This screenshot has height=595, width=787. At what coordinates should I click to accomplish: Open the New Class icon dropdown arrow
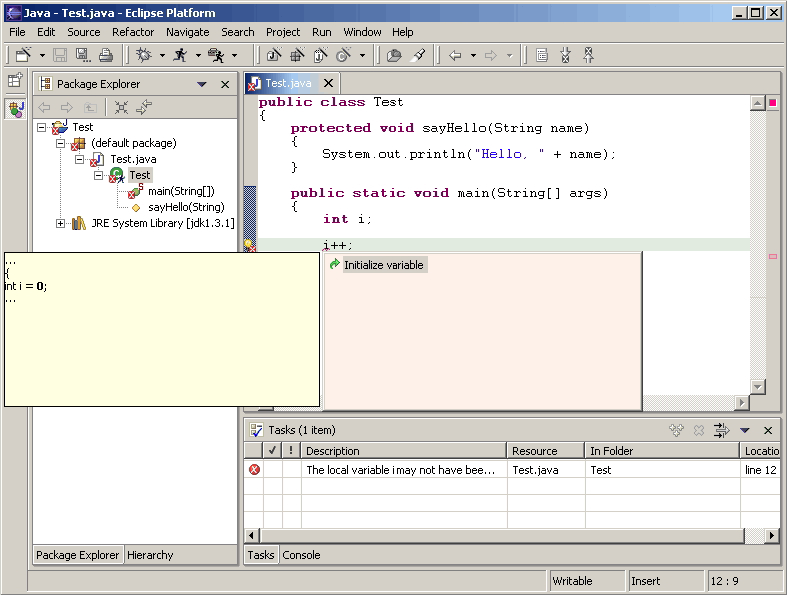click(x=362, y=56)
